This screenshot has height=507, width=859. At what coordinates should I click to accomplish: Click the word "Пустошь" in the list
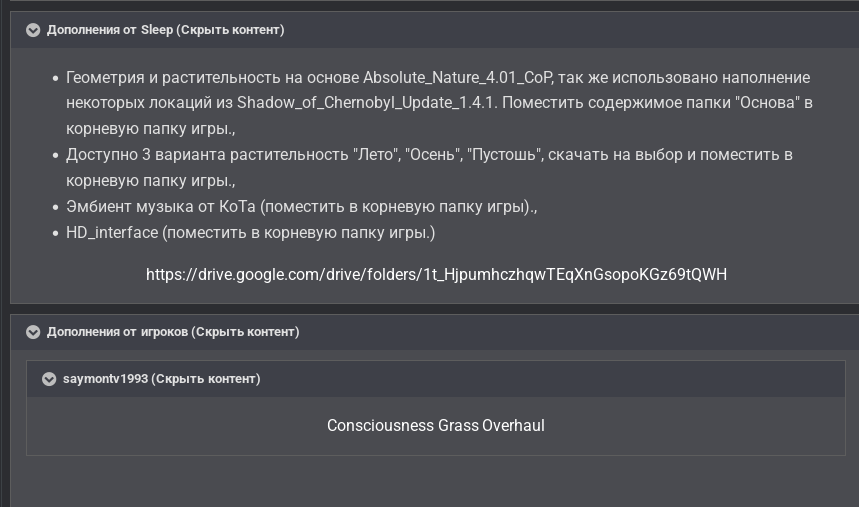coord(506,155)
